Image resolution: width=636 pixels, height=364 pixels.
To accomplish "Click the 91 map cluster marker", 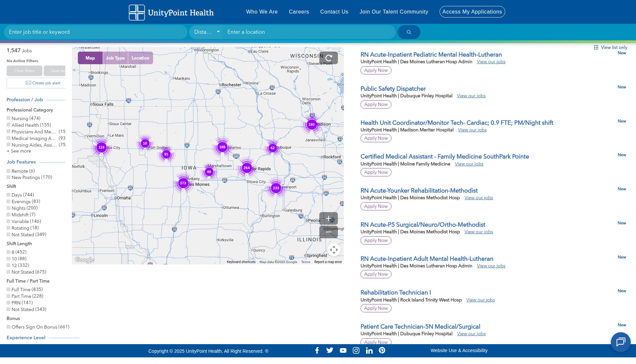I will (166, 154).
